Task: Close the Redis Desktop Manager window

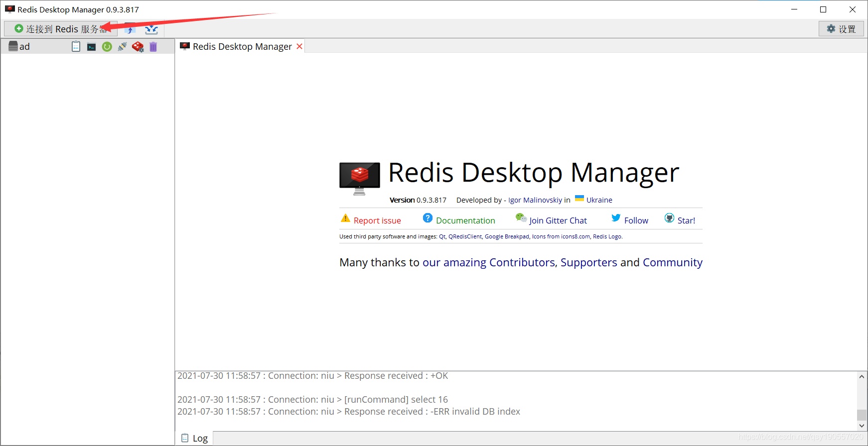Action: pos(853,9)
